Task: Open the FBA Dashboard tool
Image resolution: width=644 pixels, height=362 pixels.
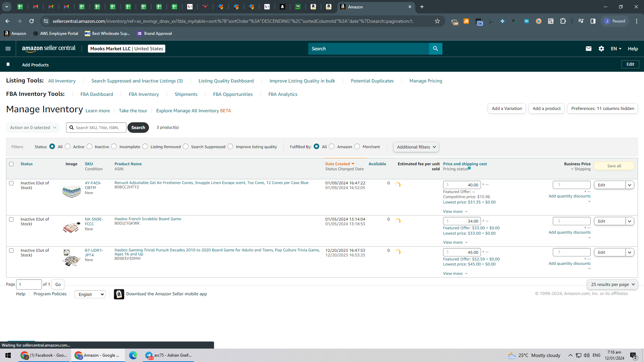Action: tap(97, 94)
